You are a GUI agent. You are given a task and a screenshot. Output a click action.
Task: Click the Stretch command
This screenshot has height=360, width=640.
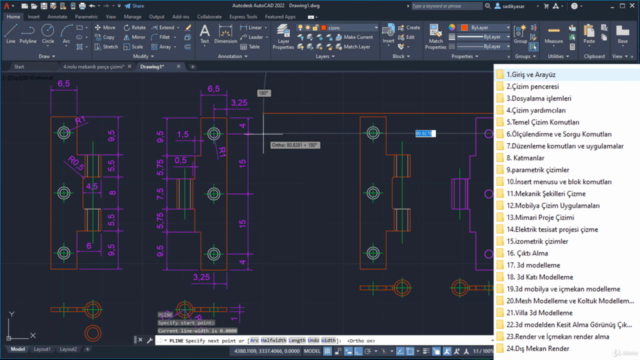click(106, 47)
